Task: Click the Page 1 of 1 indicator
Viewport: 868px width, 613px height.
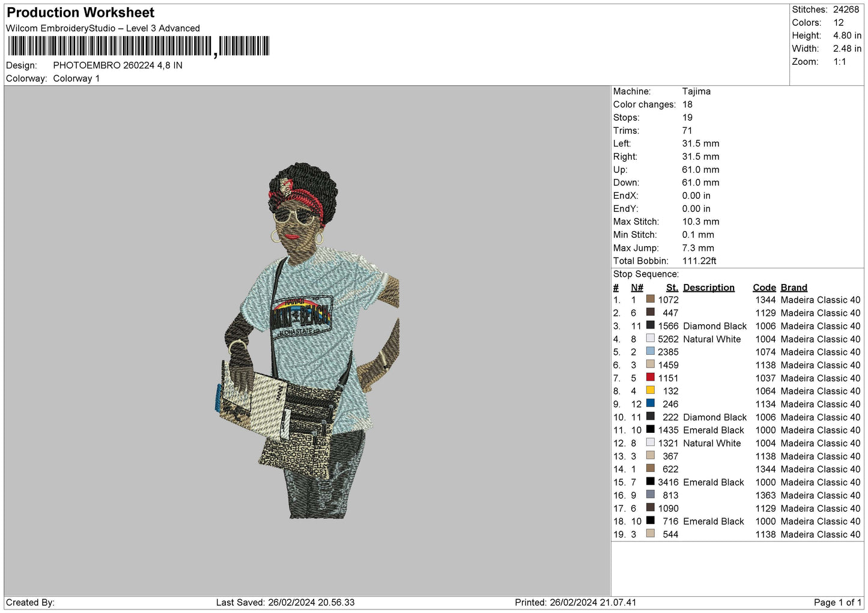Action: 837,602
